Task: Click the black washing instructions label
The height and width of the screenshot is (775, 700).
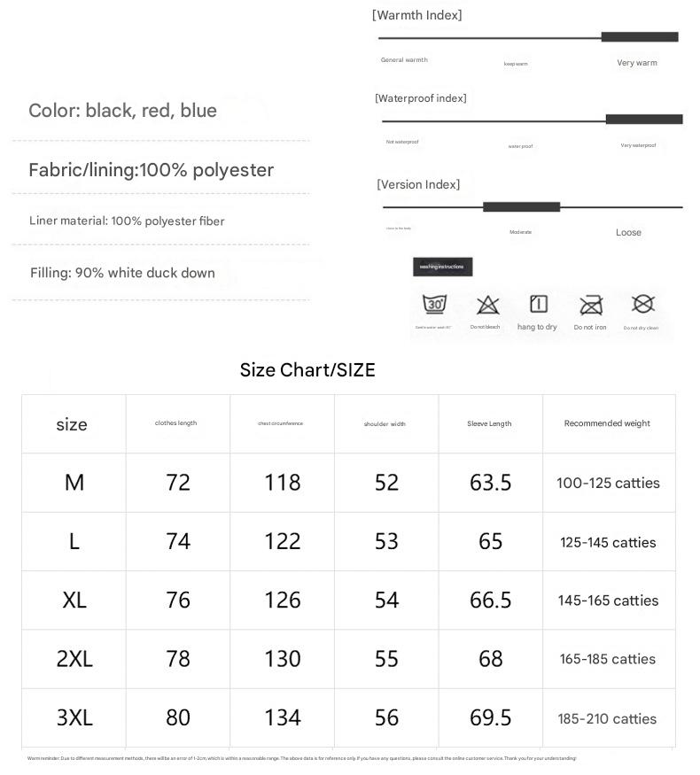Action: point(443,267)
